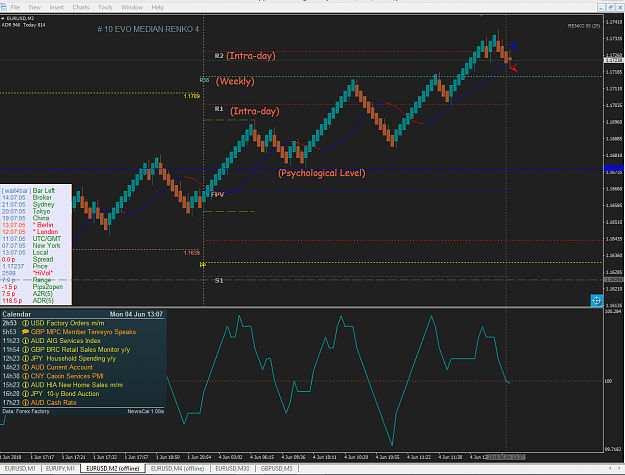Click the Data: Forex Factory label
625x475 pixels.
coord(26,411)
